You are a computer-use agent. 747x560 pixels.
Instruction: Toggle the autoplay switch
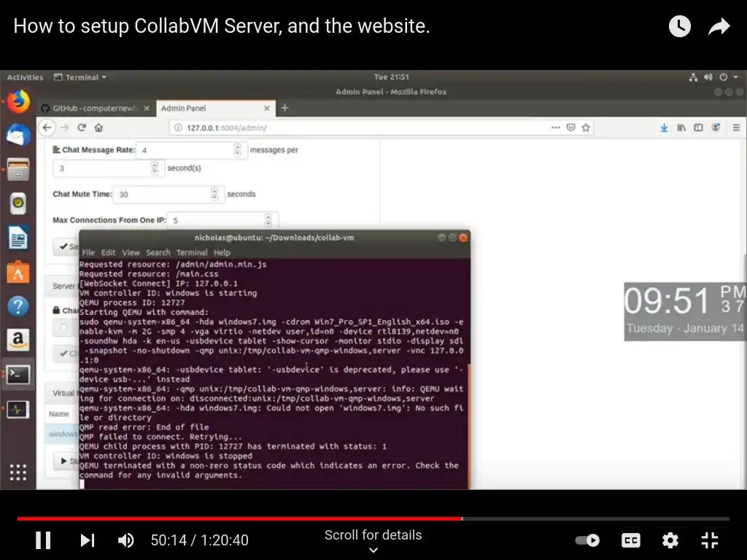click(587, 540)
